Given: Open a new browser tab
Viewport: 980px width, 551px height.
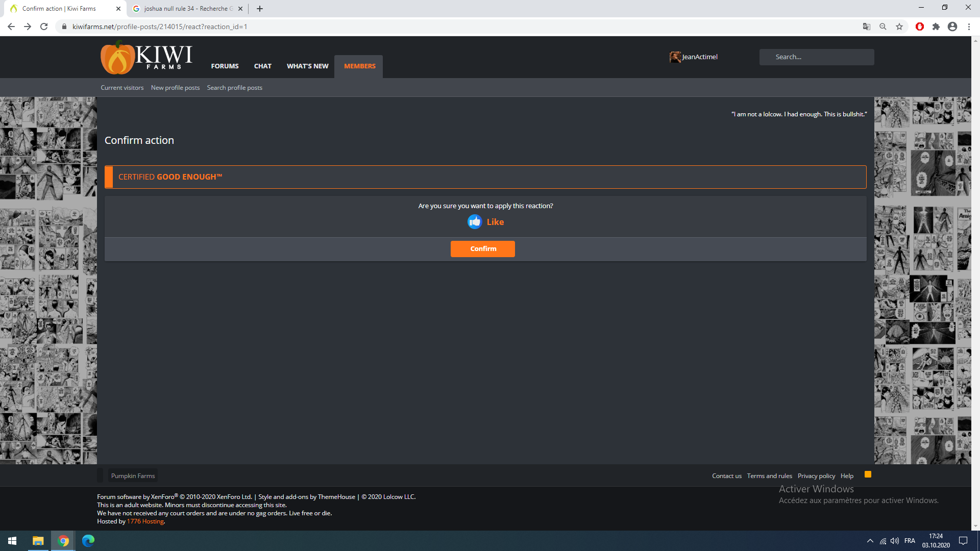Looking at the screenshot, I should click(260, 9).
